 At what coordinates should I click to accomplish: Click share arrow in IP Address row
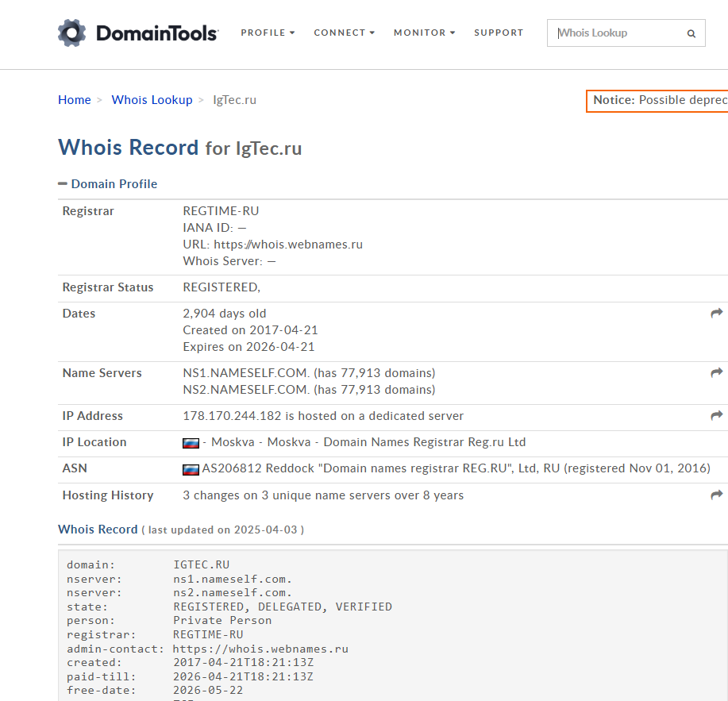tap(716, 415)
